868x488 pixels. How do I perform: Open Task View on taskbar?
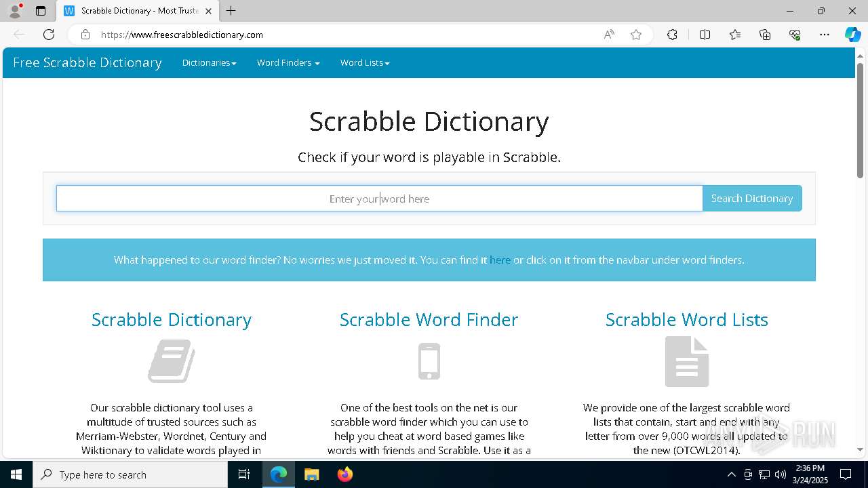coord(245,474)
